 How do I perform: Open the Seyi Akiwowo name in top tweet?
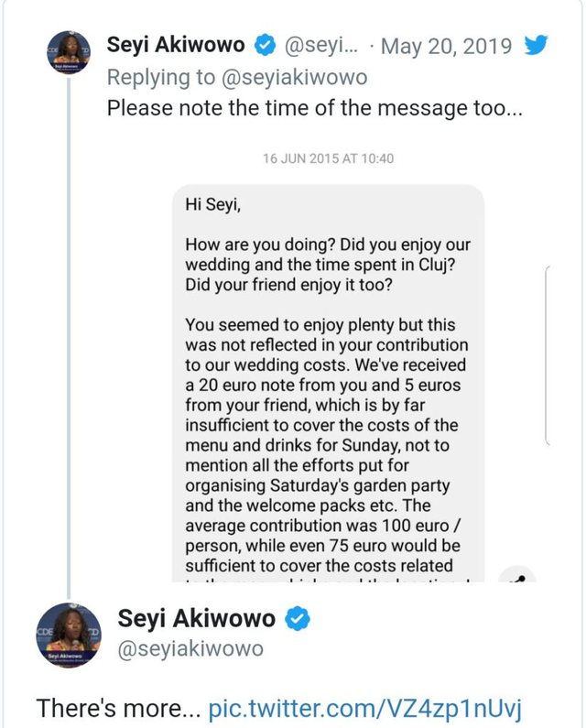(176, 45)
